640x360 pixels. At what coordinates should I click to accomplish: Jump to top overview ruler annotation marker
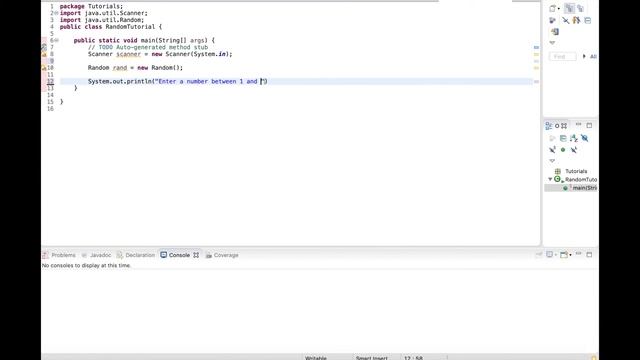pos(536,47)
